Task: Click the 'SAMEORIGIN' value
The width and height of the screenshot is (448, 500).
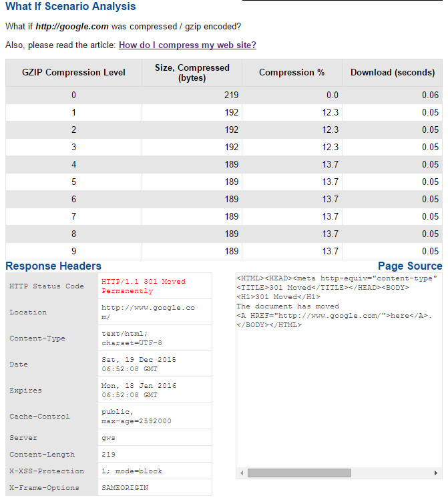Action: point(125,487)
